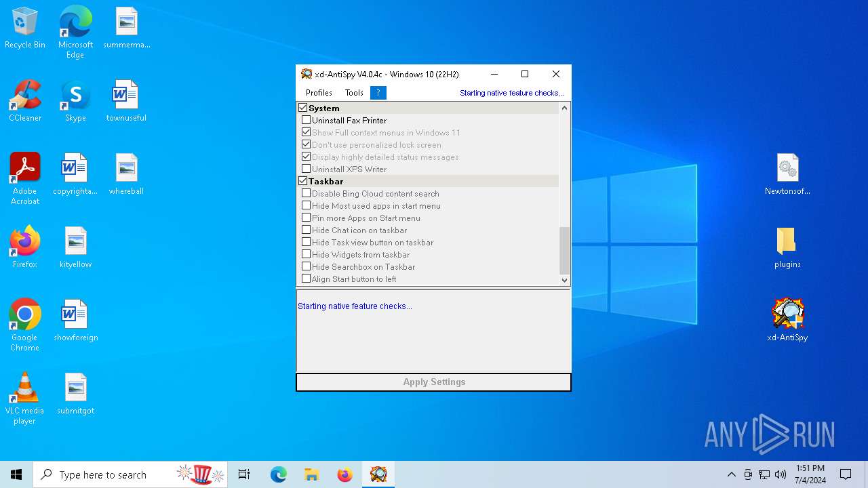Image resolution: width=868 pixels, height=488 pixels.
Task: Launch Firefox desktop shortcut
Action: [x=25, y=247]
